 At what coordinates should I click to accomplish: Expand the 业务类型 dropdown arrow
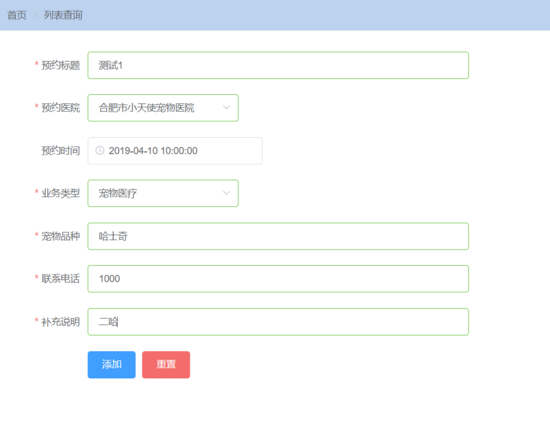tap(227, 193)
